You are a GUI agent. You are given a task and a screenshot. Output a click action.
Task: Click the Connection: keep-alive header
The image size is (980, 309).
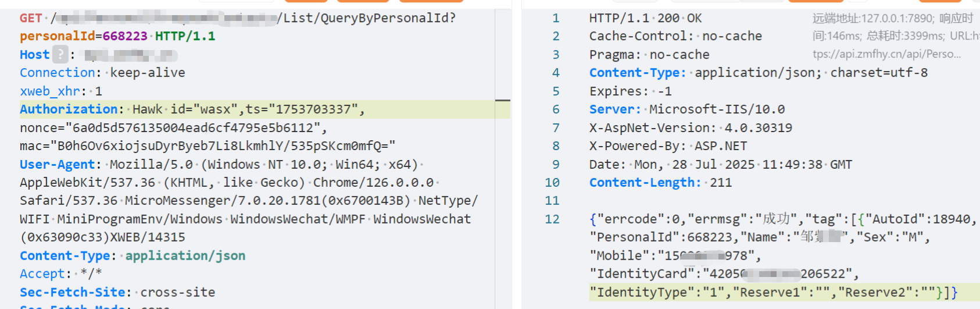(102, 73)
